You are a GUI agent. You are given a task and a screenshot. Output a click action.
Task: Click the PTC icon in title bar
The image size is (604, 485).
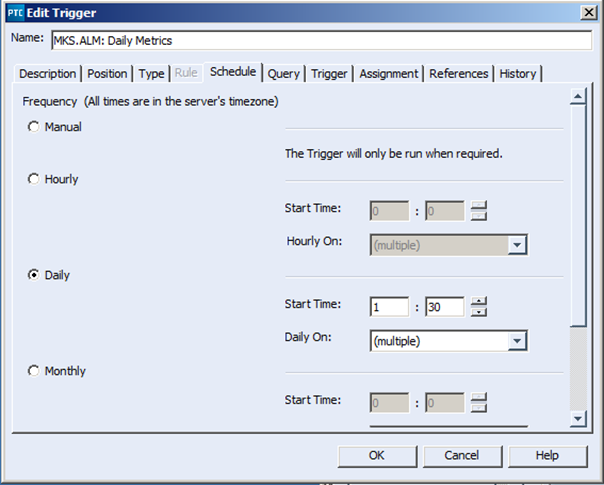pyautogui.click(x=15, y=13)
